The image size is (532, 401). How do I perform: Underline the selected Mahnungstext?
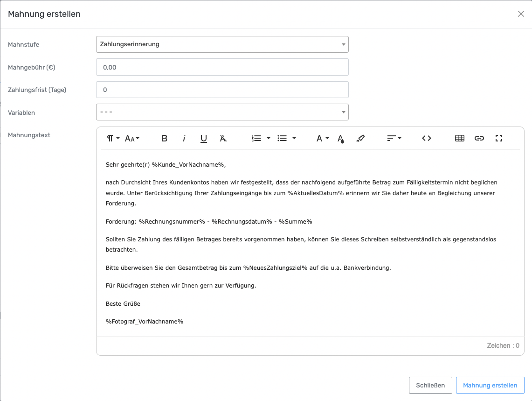click(x=204, y=138)
